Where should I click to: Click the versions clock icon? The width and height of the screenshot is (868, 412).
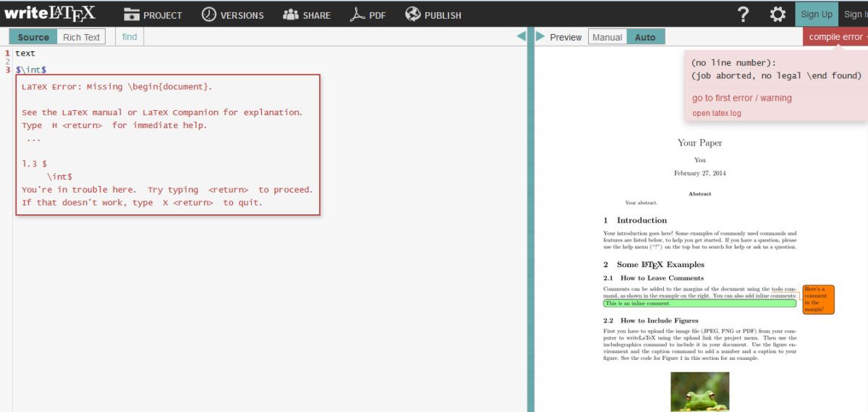click(x=209, y=14)
